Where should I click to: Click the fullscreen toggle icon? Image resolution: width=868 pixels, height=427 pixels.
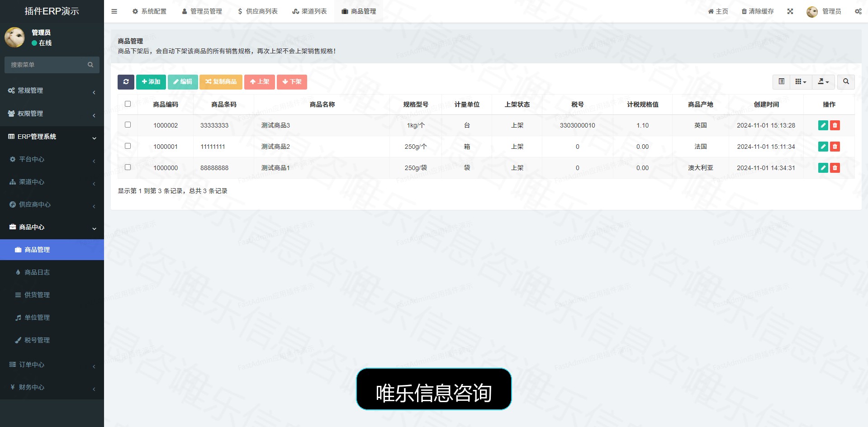[x=790, y=11]
